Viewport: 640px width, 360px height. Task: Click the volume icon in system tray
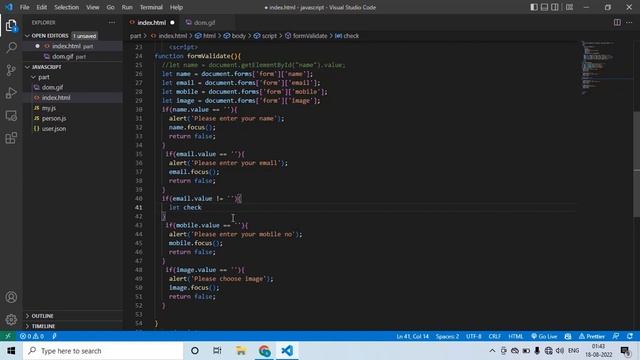click(560, 351)
